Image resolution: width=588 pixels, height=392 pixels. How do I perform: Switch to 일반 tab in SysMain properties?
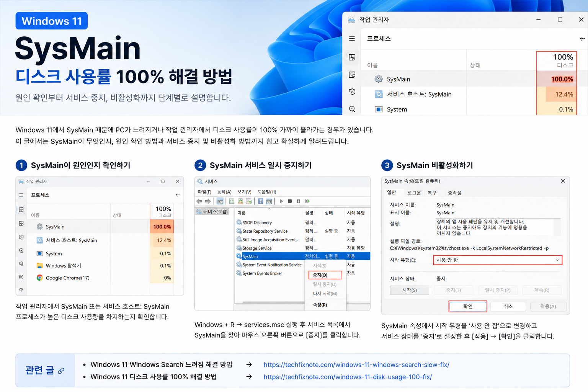click(x=392, y=193)
